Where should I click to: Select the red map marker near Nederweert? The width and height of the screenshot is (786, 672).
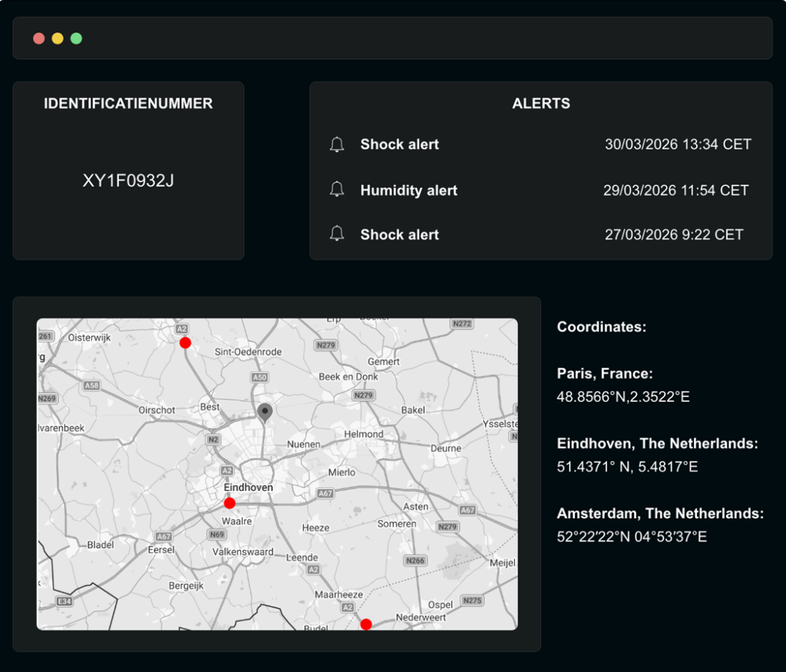click(x=366, y=624)
